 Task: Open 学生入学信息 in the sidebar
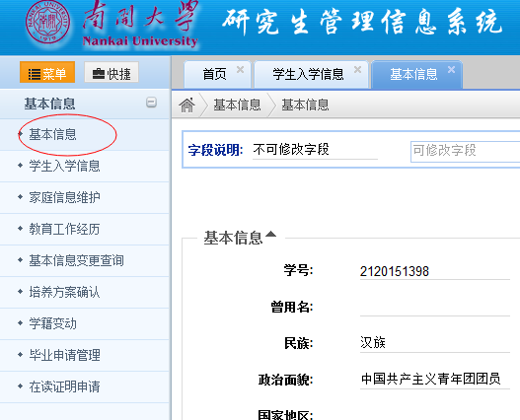pyautogui.click(x=64, y=166)
